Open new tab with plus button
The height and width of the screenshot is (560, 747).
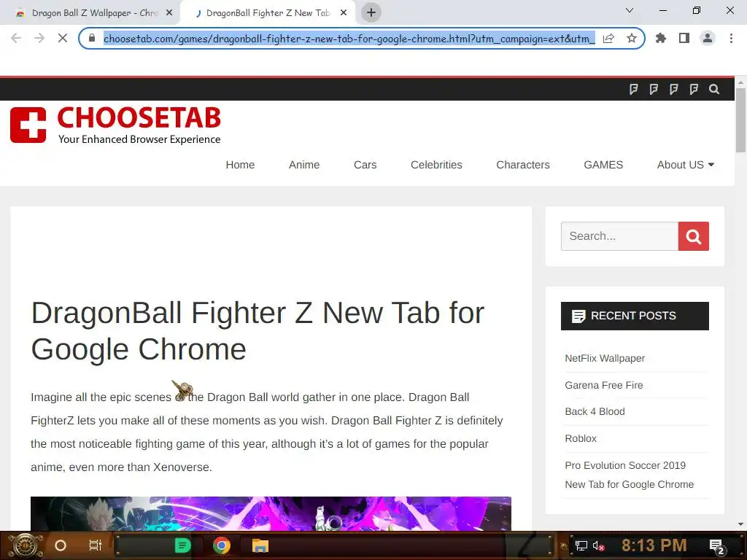(x=371, y=12)
